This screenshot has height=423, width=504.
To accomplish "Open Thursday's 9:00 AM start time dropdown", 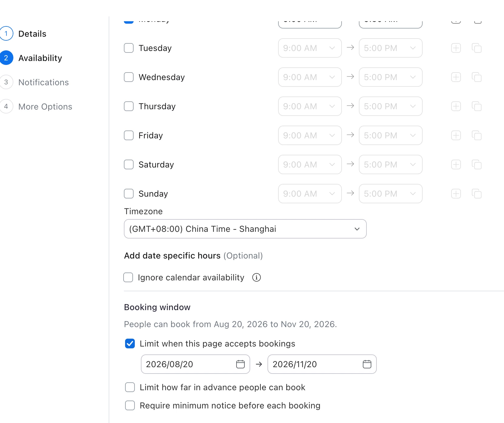I will (310, 106).
